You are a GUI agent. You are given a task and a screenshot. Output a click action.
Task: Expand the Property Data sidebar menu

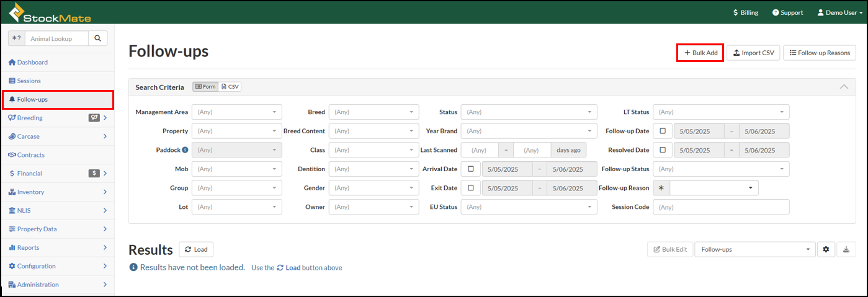(x=57, y=229)
